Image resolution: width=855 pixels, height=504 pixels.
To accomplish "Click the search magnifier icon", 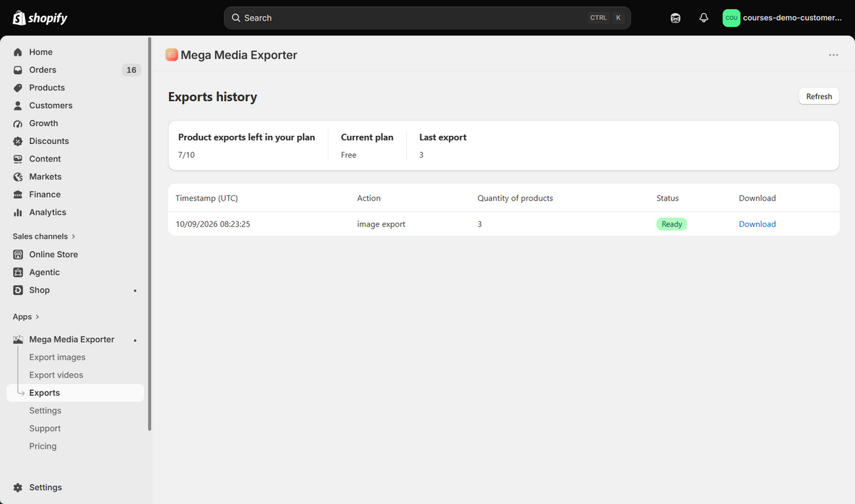I will tap(236, 18).
